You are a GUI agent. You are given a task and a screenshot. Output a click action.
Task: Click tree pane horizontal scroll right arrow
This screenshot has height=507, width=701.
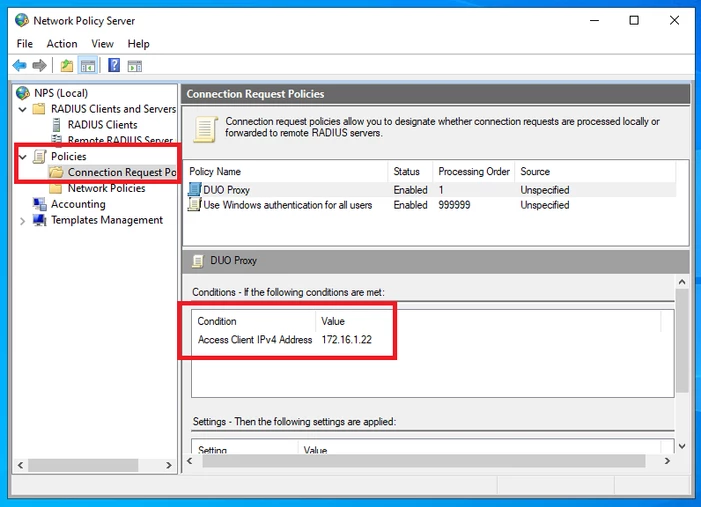coord(169,465)
